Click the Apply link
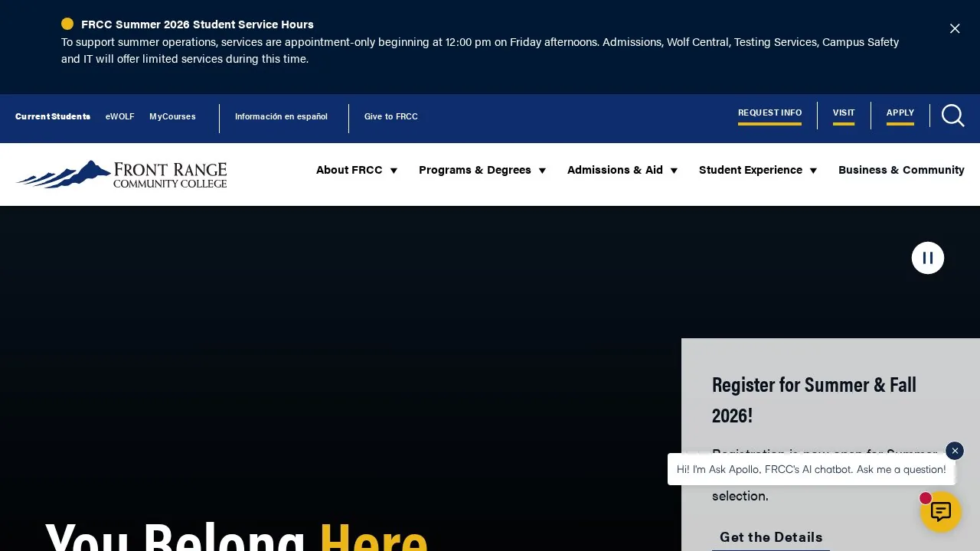Image resolution: width=980 pixels, height=551 pixels. pos(900,113)
